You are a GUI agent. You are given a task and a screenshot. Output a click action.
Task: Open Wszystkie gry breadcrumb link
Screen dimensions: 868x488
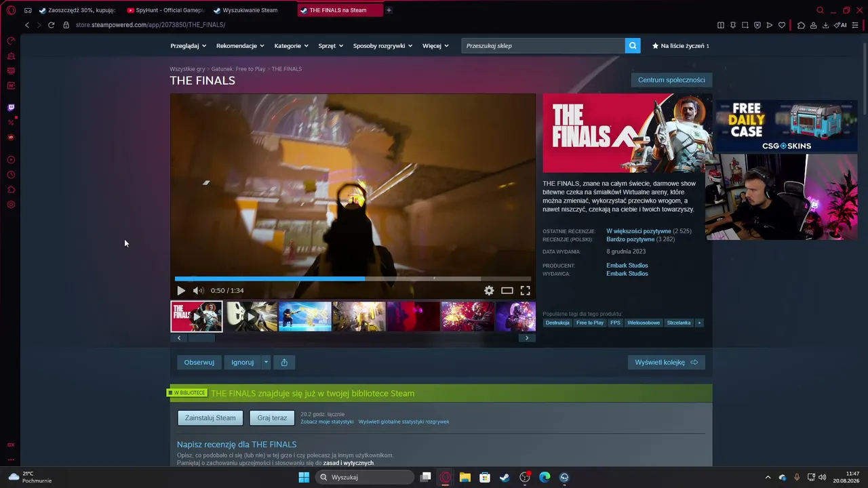pyautogui.click(x=187, y=69)
